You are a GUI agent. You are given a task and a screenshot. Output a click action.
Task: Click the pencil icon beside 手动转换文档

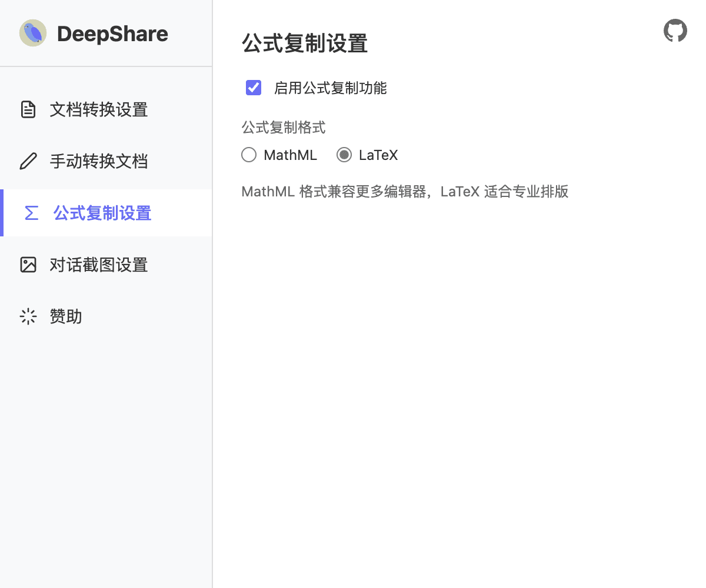pyautogui.click(x=28, y=161)
